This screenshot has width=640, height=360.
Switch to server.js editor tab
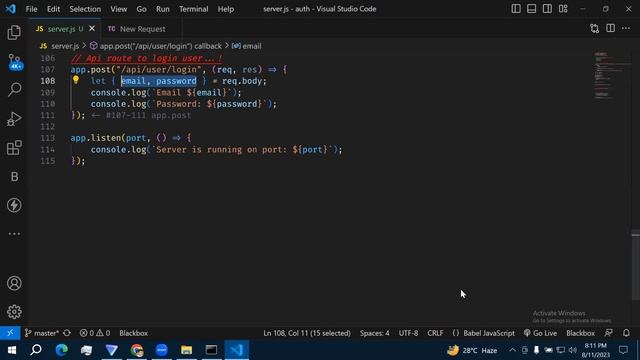(65, 29)
